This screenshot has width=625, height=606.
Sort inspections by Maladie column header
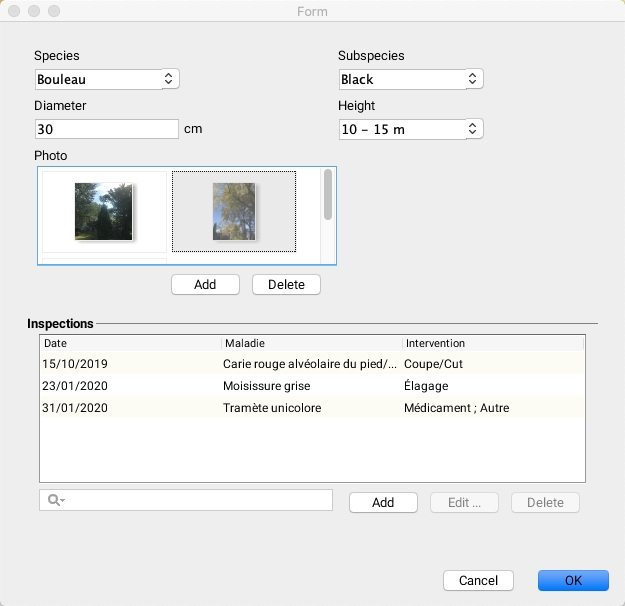point(311,343)
